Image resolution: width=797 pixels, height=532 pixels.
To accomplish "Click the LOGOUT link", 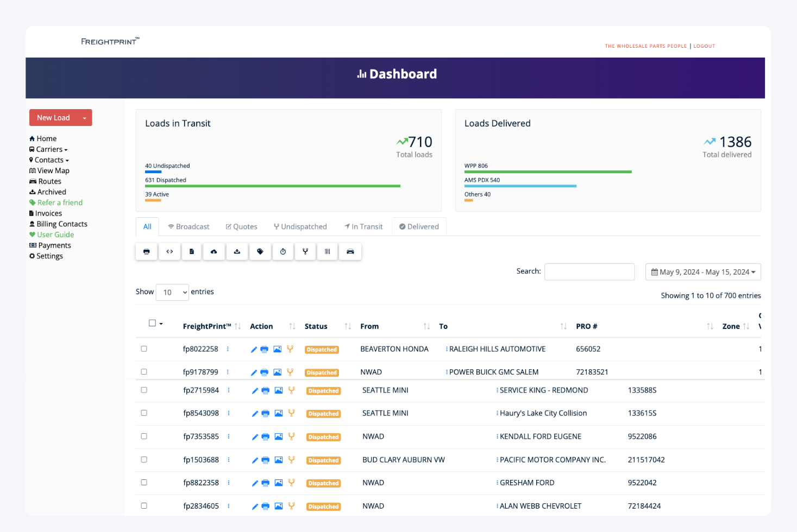I will [704, 46].
